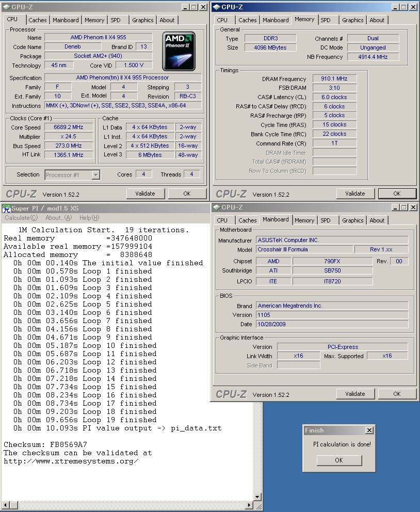Click the NB Frequency value 4914.4 MHz
420x512 pixels.
373,57
